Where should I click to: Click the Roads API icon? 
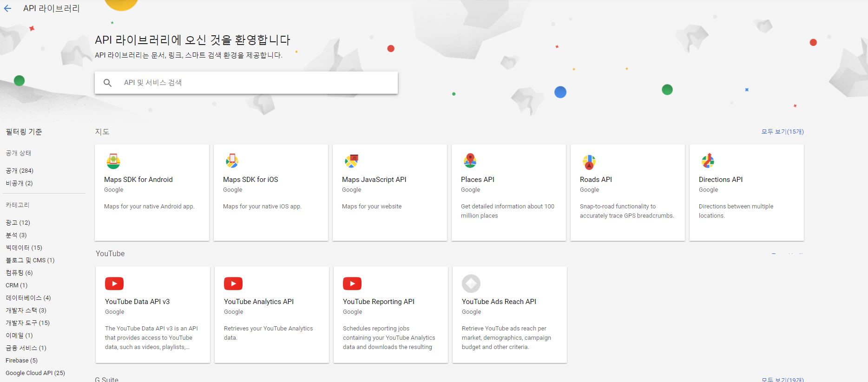click(x=589, y=162)
